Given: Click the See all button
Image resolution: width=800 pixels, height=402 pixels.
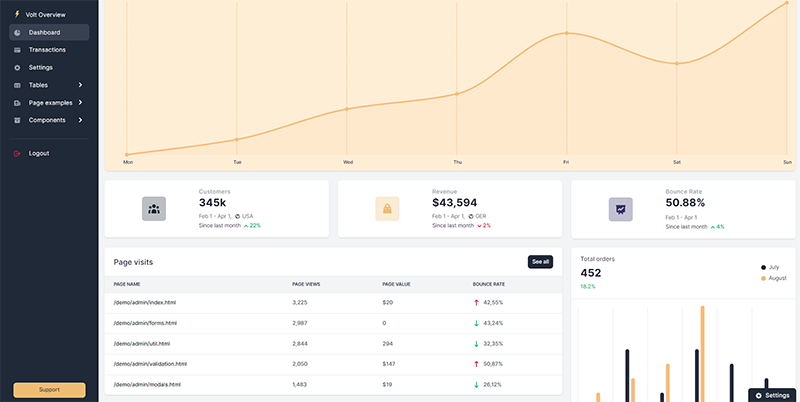Looking at the screenshot, I should [540, 262].
